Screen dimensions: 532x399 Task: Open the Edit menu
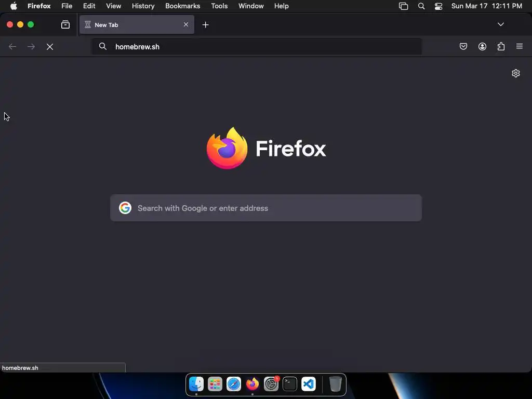click(89, 6)
